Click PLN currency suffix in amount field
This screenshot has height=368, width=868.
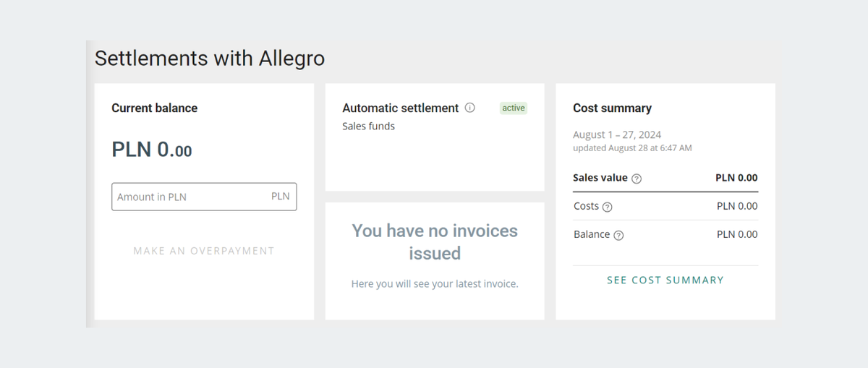[x=280, y=196]
